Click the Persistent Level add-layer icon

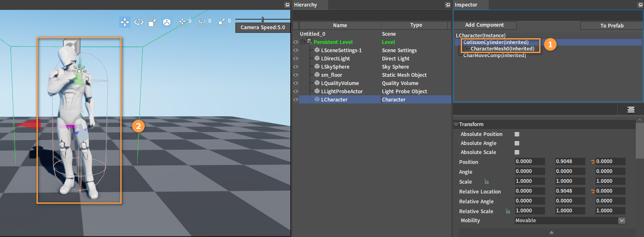(x=310, y=42)
